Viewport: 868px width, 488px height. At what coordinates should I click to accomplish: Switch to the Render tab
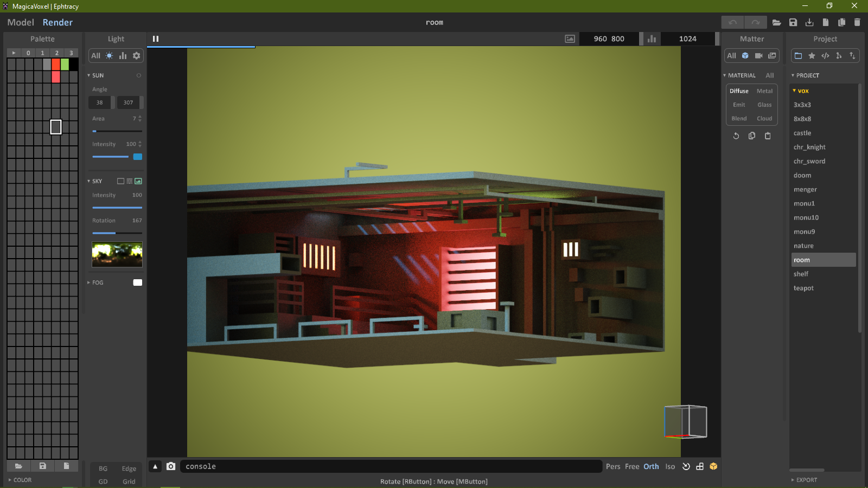[58, 22]
